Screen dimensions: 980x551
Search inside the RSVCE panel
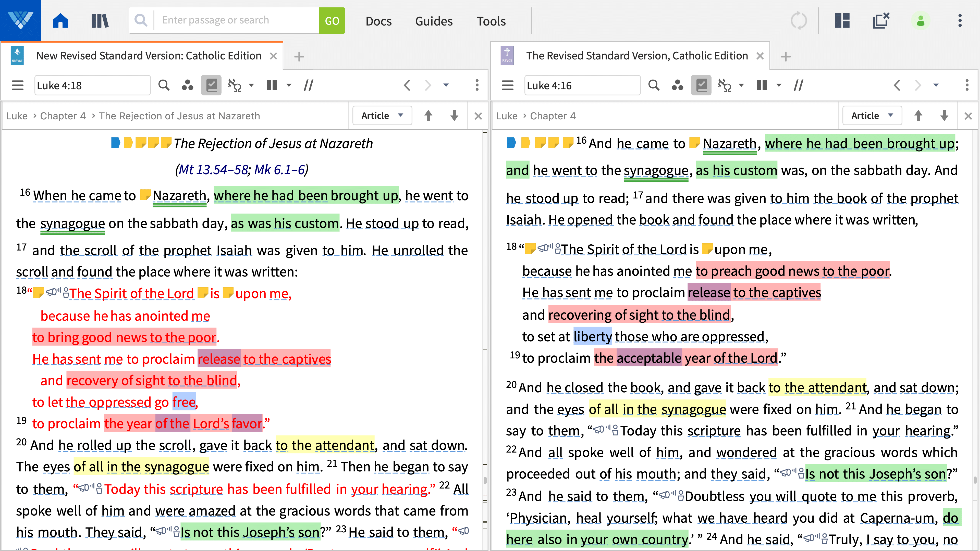654,85
